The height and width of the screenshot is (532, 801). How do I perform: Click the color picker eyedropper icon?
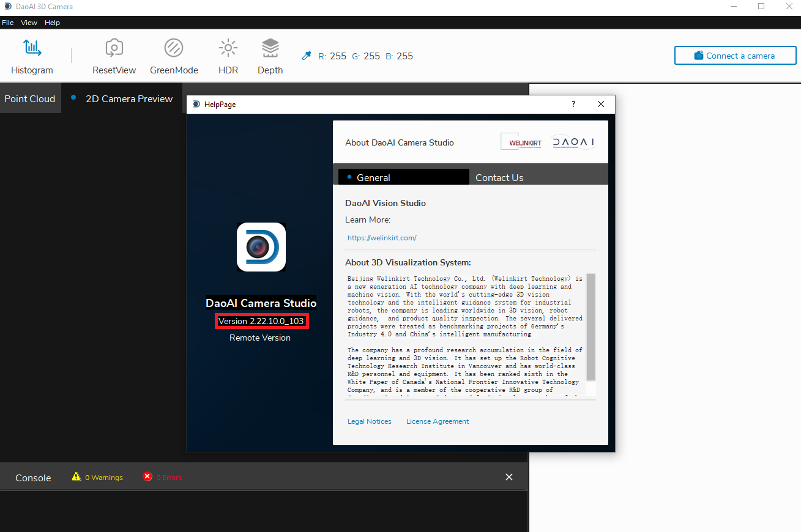[306, 55]
